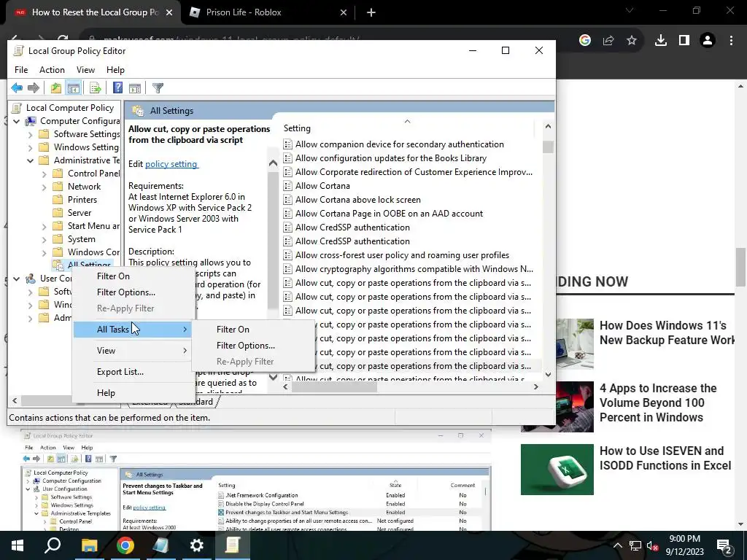Open View submenu in context menu

(133, 351)
